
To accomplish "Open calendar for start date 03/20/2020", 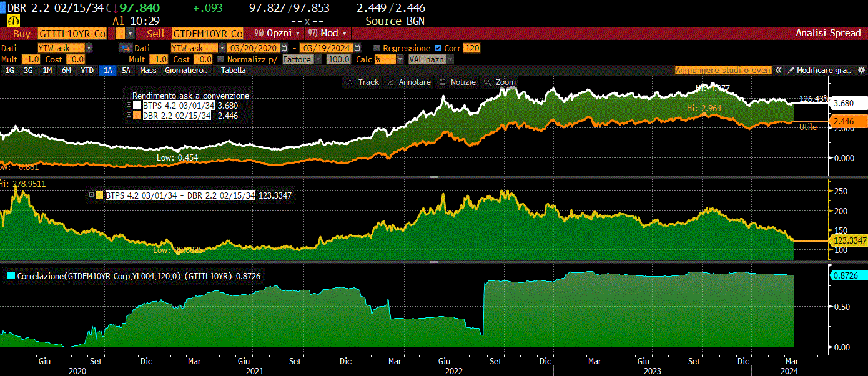I will (285, 48).
